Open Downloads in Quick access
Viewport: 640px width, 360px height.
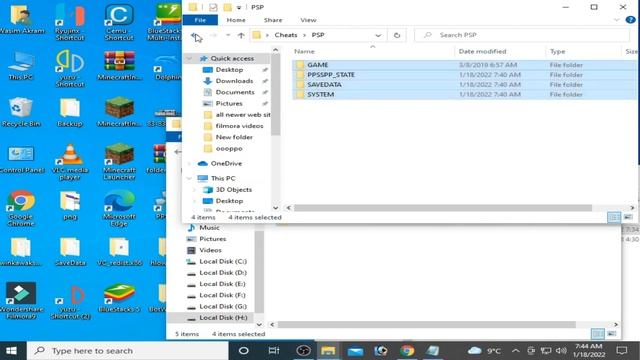point(234,81)
